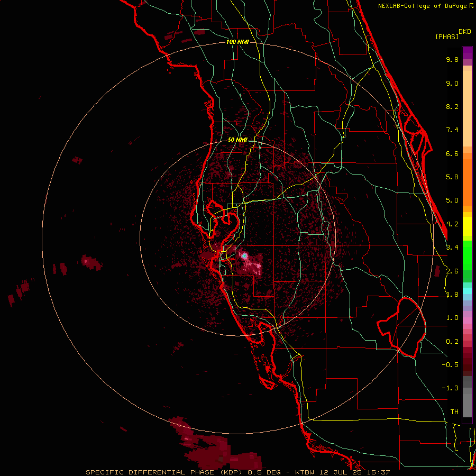Image resolution: width=476 pixels, height=476 pixels.
Task: Click the 50 NMI range ring label
Action: (237, 140)
